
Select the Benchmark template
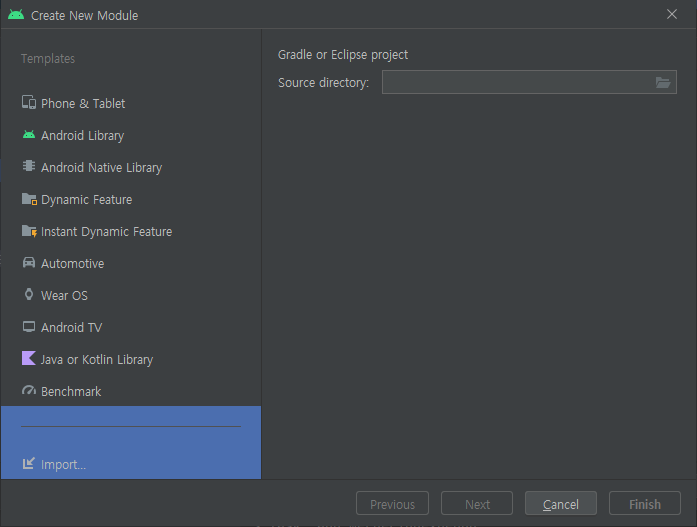pyautogui.click(x=131, y=391)
